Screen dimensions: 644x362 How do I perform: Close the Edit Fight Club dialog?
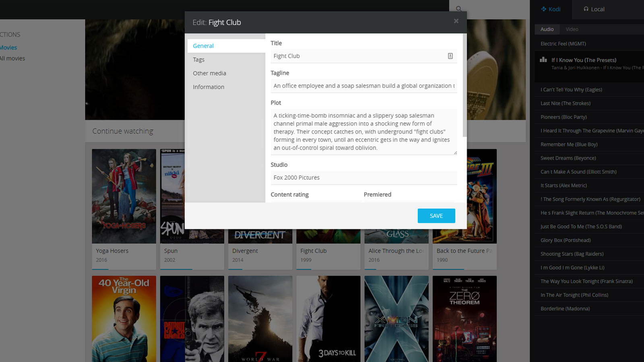point(456,21)
